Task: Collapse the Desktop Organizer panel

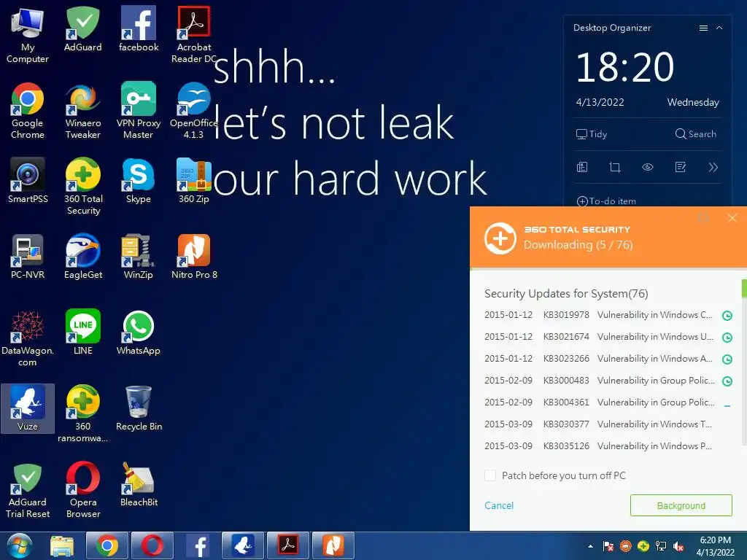Action: click(719, 28)
